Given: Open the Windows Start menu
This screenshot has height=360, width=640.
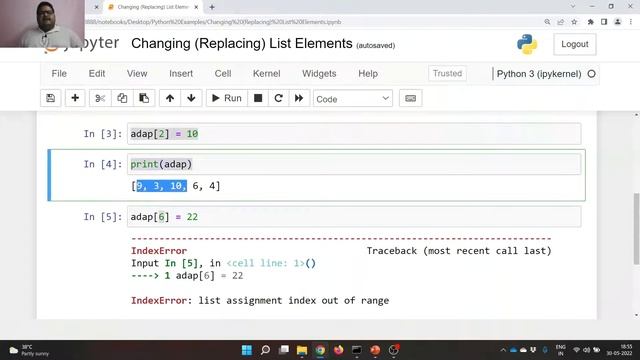Looking at the screenshot, I should (x=247, y=350).
